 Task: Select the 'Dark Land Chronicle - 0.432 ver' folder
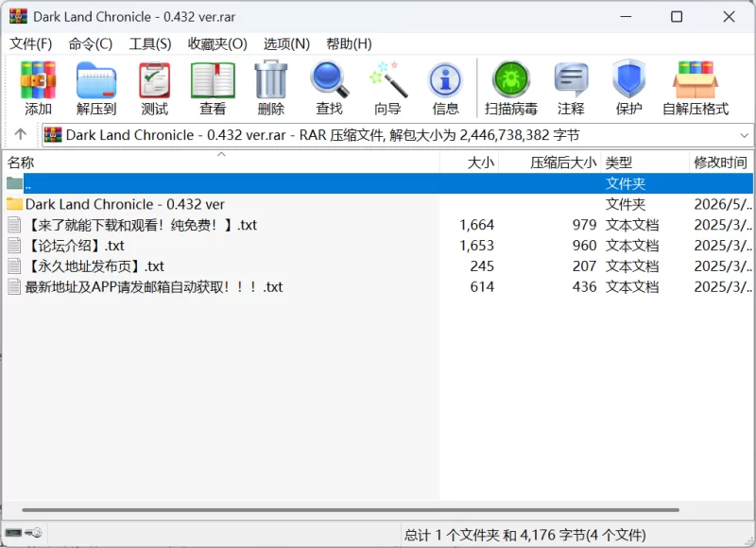[125, 204]
